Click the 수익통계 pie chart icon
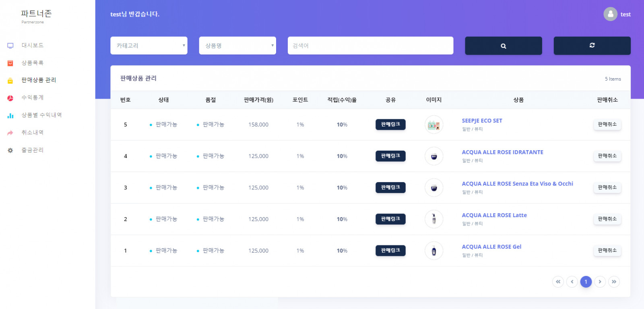Screen dimensions: 644x309 point(10,98)
